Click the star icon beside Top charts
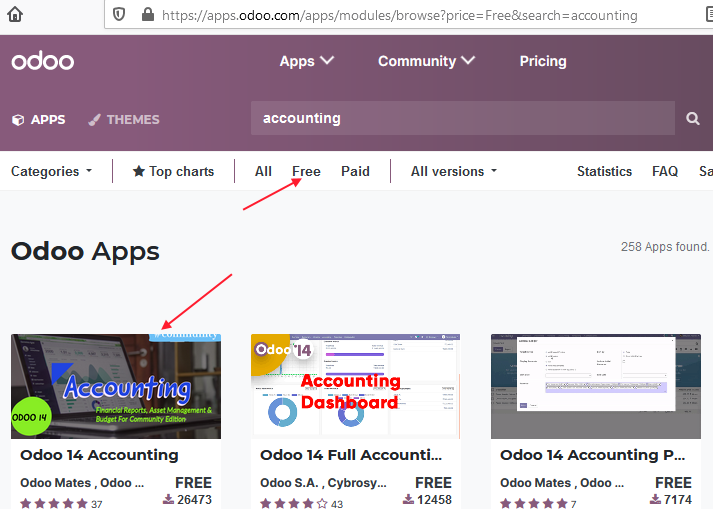 coord(139,171)
